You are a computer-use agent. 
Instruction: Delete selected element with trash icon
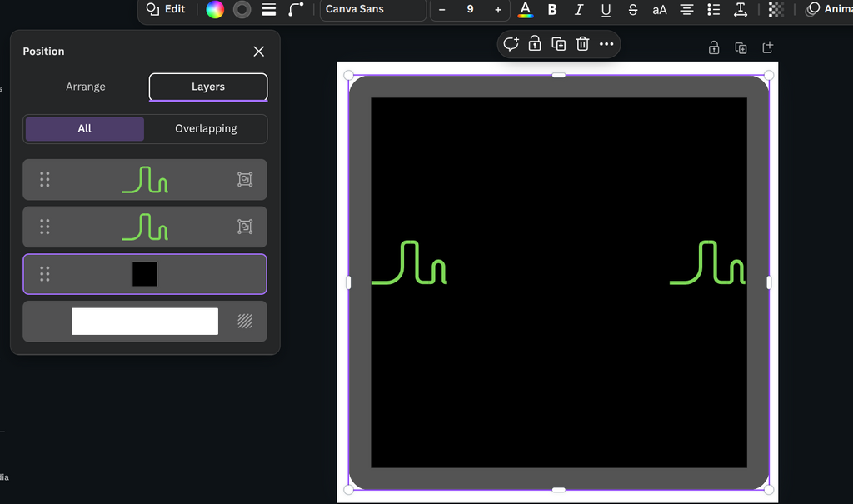click(583, 44)
